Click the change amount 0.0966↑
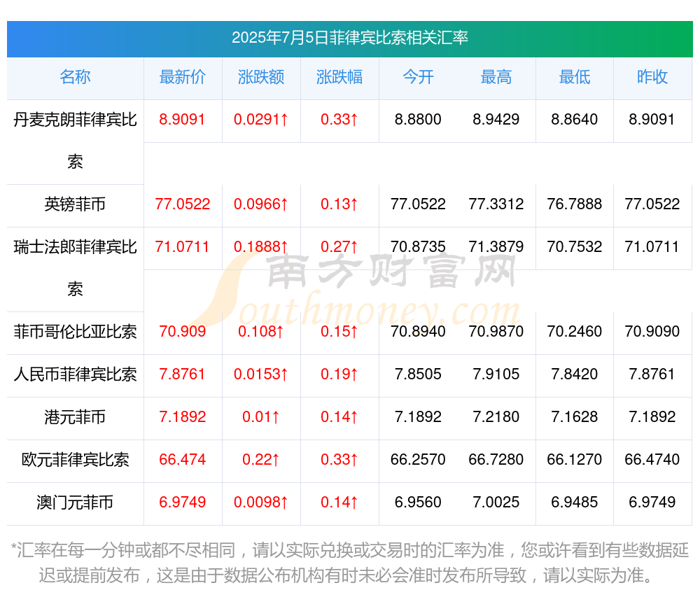Viewport: 700px width, 597px height. tap(260, 204)
